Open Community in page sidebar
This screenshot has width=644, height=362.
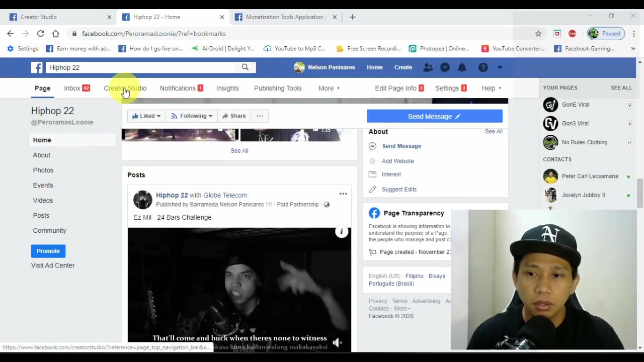click(x=49, y=231)
